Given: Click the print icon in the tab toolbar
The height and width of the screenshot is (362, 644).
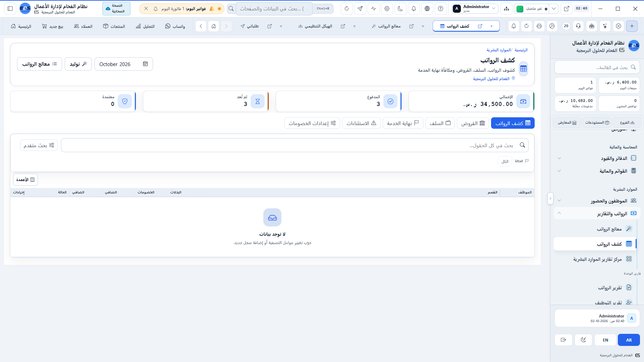Looking at the screenshot, I should coord(539,26).
